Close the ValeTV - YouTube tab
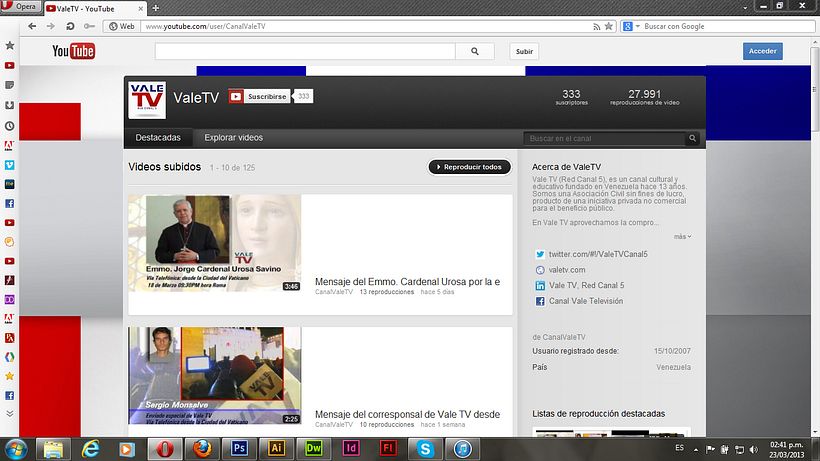Image resolution: width=820 pixels, height=461 pixels. pos(141,9)
